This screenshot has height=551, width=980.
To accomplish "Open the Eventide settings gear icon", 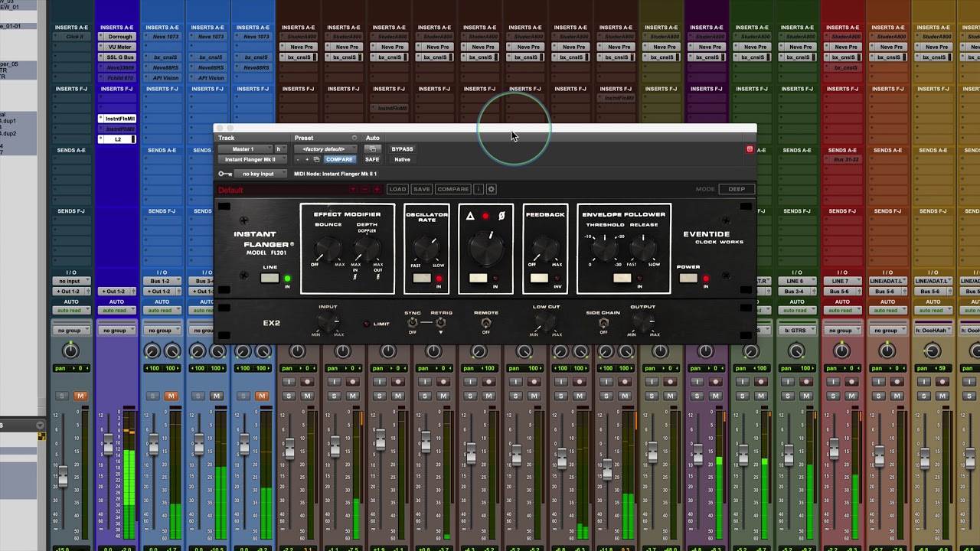I will 492,189.
